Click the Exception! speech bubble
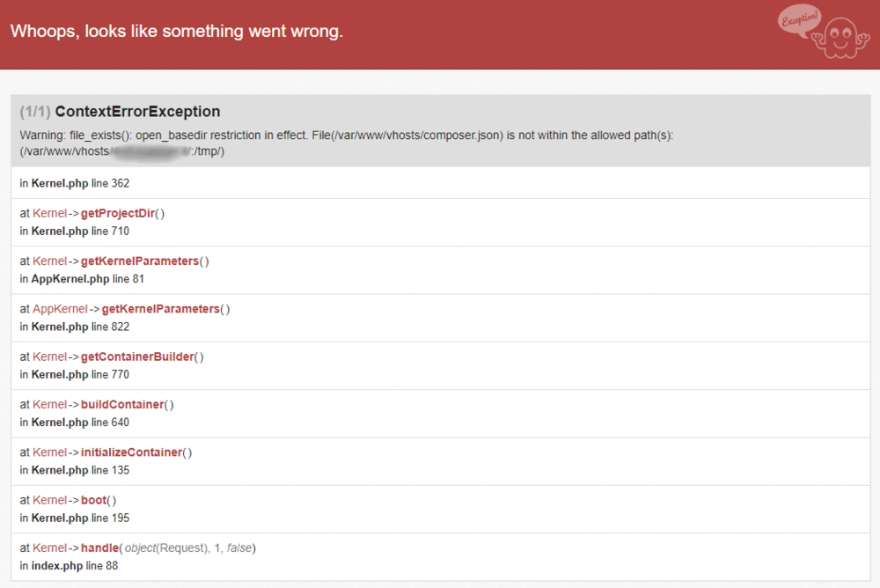Viewport: 880px width, 588px height. click(x=800, y=20)
